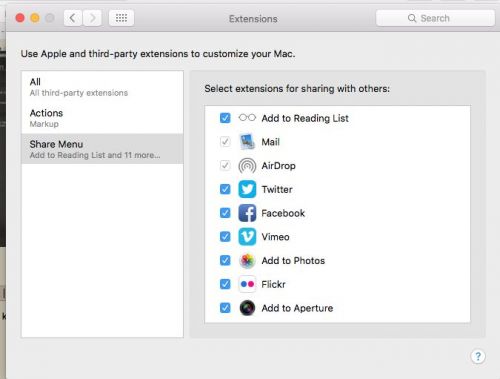Click the AirDrop radar icon
The height and width of the screenshot is (379, 500).
click(x=247, y=166)
